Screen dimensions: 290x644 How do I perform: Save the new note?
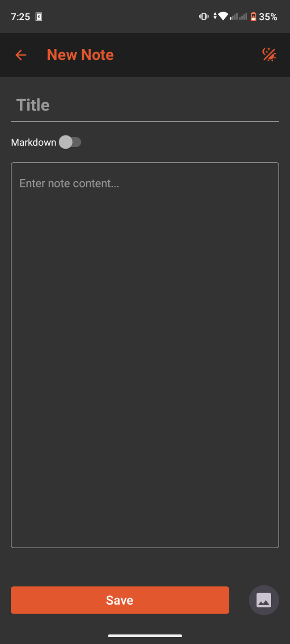120,600
